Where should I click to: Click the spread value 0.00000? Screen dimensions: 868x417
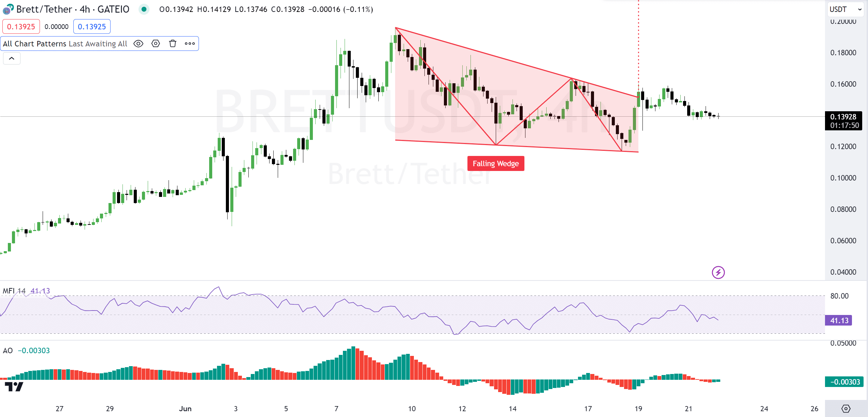[x=57, y=27]
